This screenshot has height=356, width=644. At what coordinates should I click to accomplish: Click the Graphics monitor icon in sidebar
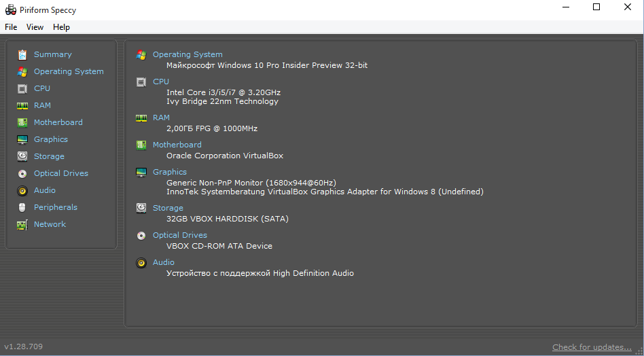22,139
